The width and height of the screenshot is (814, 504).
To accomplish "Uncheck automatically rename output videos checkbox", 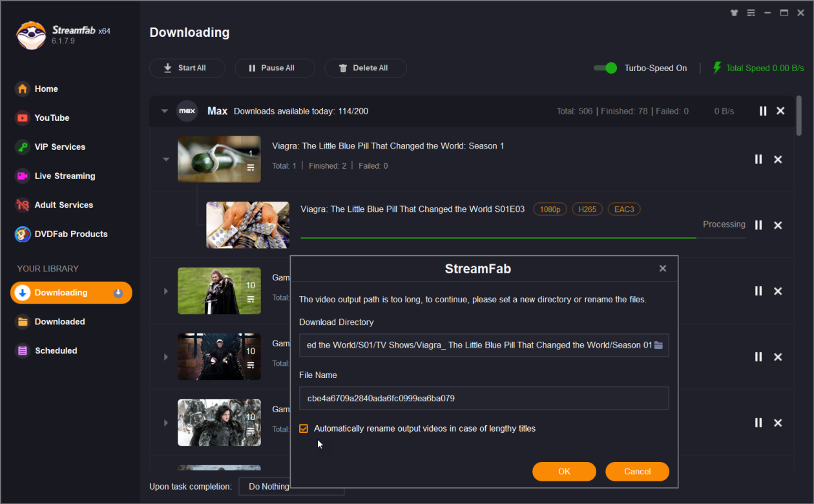I will (x=304, y=428).
